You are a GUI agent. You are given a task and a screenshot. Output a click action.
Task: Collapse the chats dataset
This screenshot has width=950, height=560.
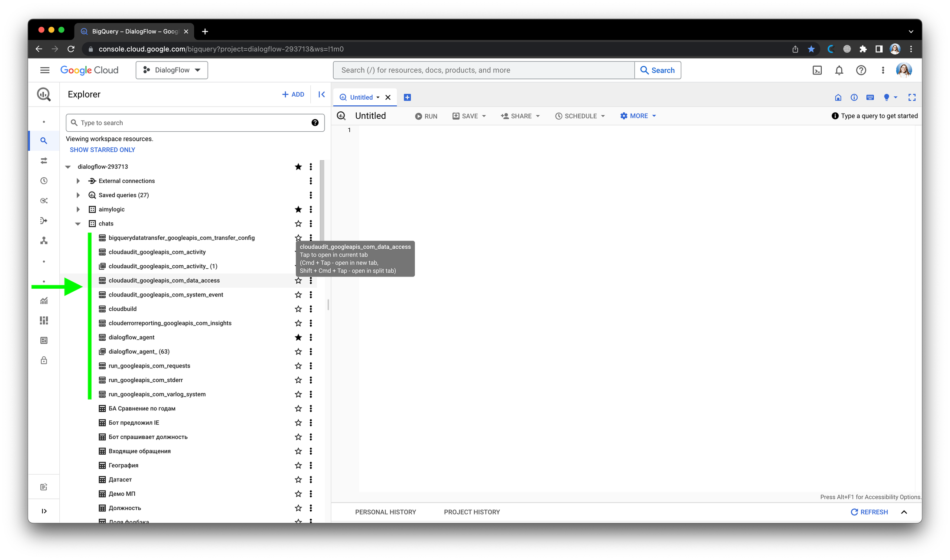(78, 224)
